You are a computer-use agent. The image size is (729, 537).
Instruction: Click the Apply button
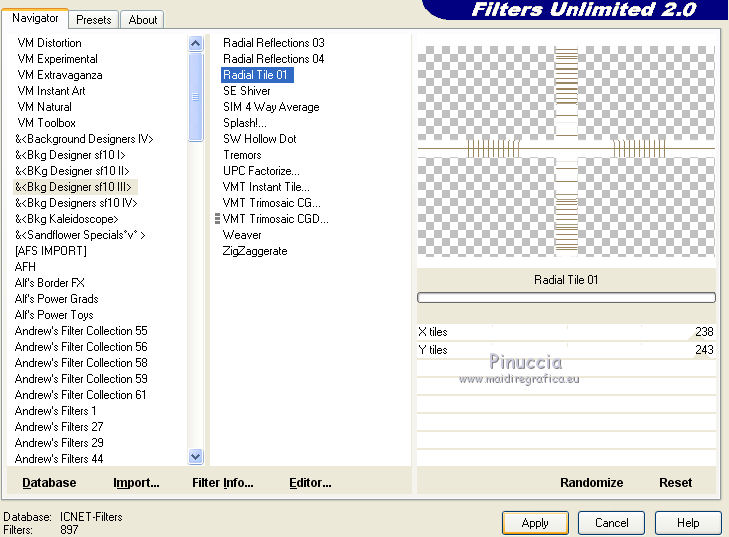click(535, 523)
